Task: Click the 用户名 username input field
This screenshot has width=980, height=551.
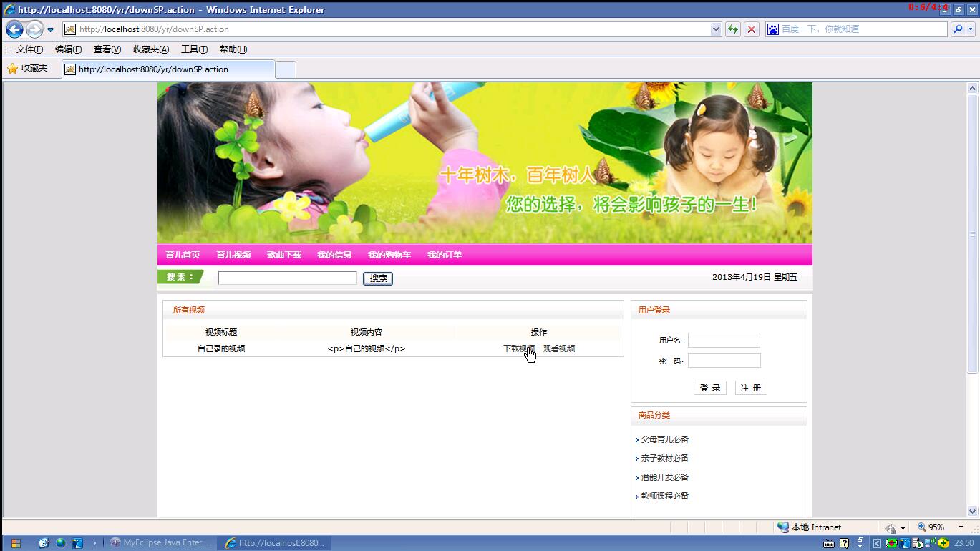Action: pyautogui.click(x=724, y=341)
